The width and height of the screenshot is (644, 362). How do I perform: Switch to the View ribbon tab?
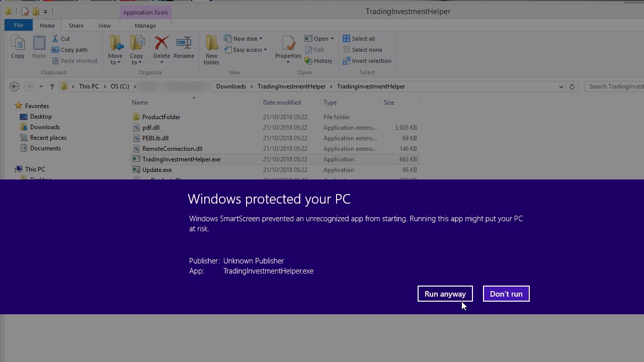coord(104,26)
